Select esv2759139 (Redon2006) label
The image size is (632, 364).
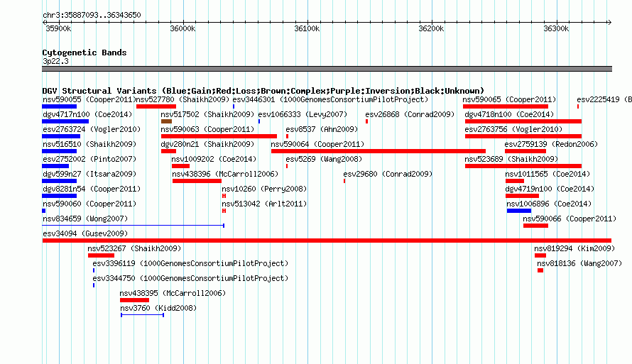point(550,144)
